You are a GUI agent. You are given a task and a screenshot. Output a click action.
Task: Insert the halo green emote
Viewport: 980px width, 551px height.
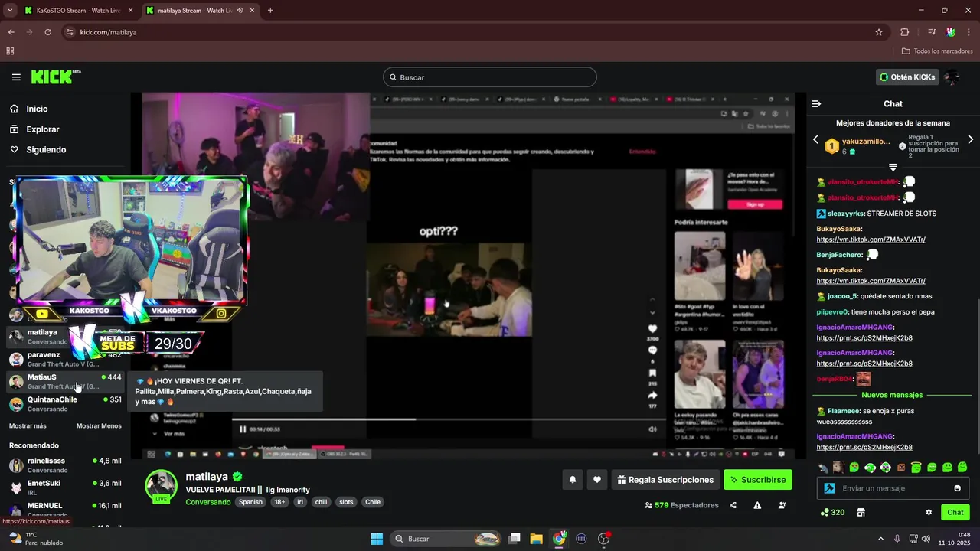click(x=916, y=468)
